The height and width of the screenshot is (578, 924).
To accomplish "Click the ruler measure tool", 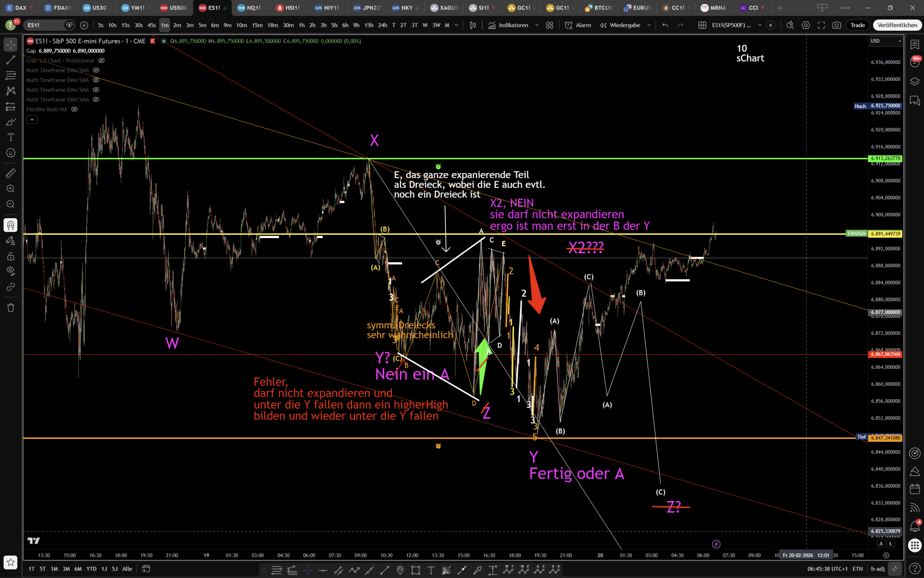I will click(x=10, y=173).
